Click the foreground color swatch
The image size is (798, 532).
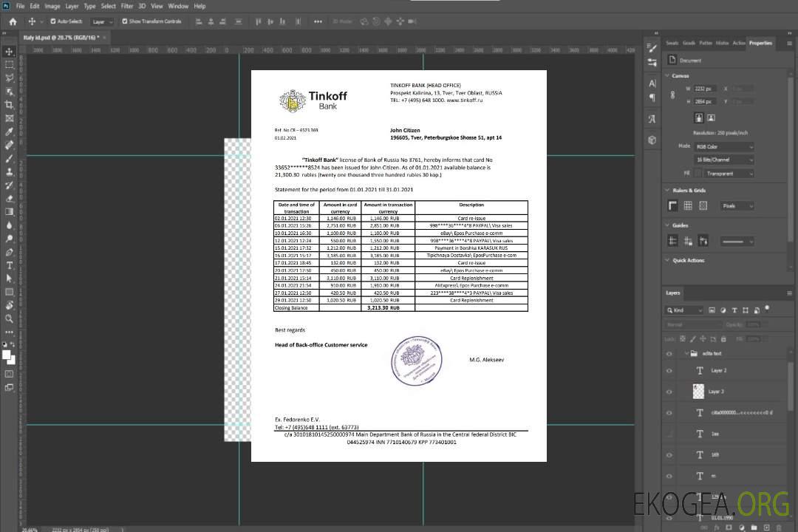pyautogui.click(x=7, y=355)
